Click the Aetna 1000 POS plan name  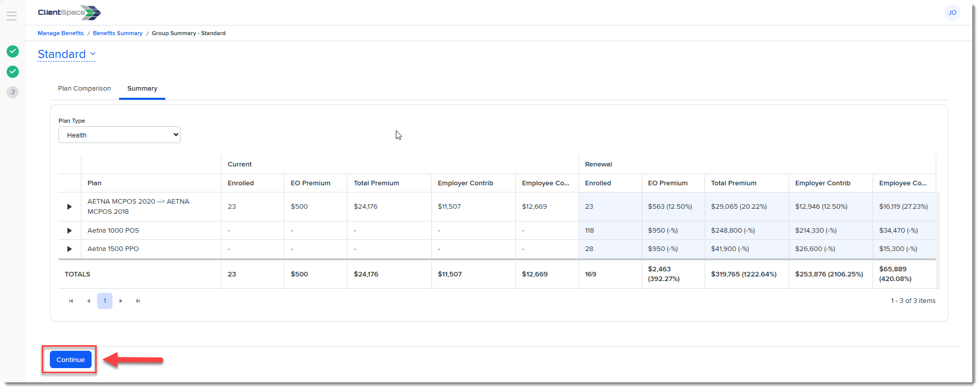tap(113, 231)
